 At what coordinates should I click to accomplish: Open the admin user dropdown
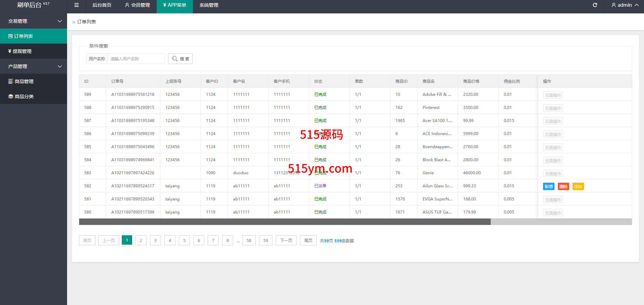(x=625, y=5)
